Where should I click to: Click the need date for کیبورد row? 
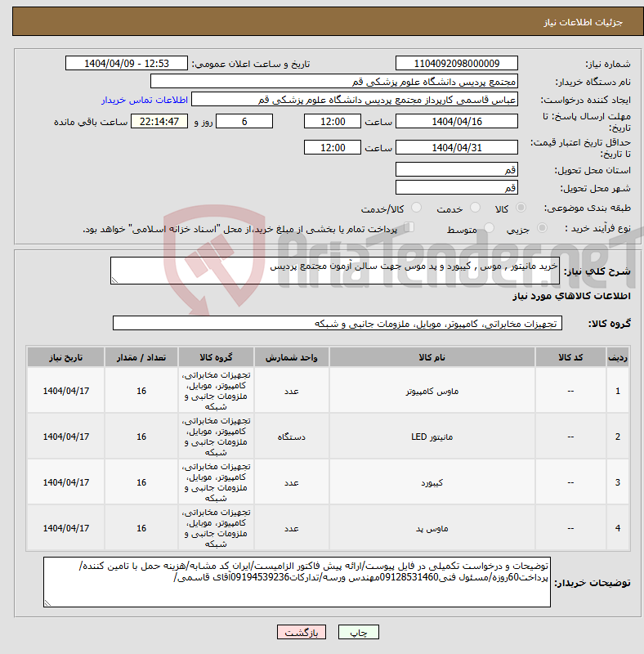click(66, 482)
